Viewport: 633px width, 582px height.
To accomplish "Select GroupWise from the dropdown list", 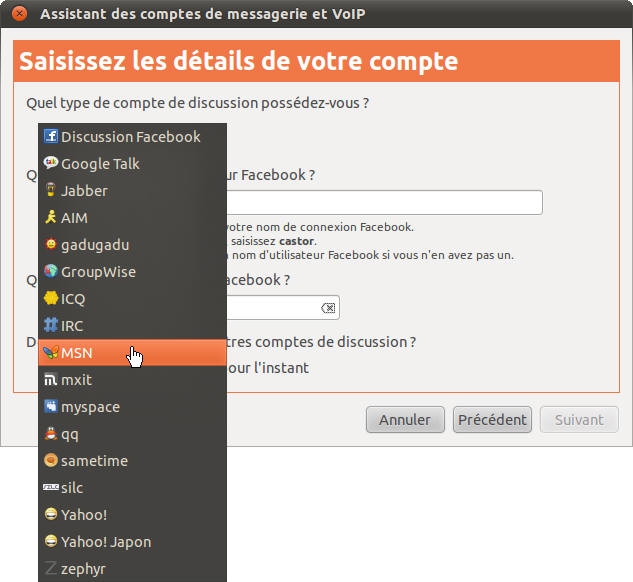I will click(x=132, y=272).
